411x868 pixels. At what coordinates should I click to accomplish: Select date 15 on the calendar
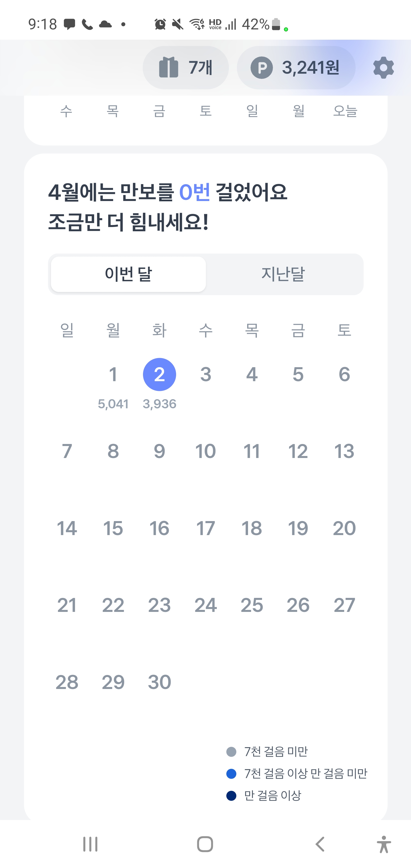[x=113, y=528]
